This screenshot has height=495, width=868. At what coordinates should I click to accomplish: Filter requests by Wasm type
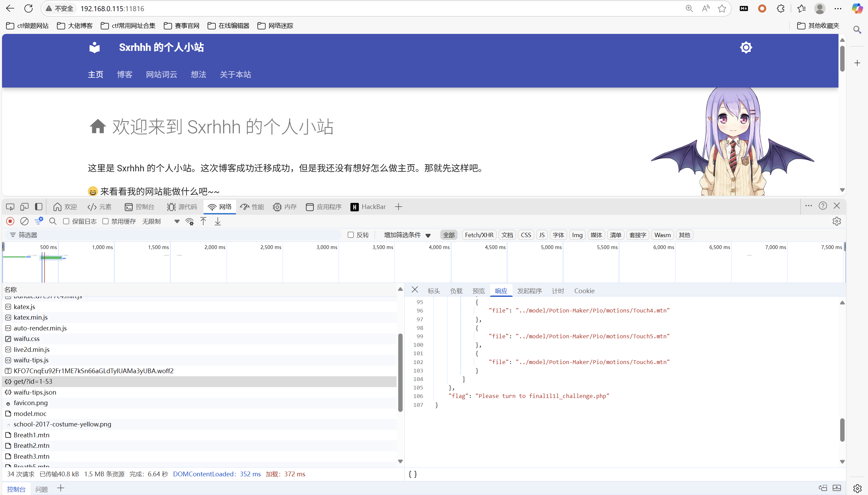[x=662, y=235]
